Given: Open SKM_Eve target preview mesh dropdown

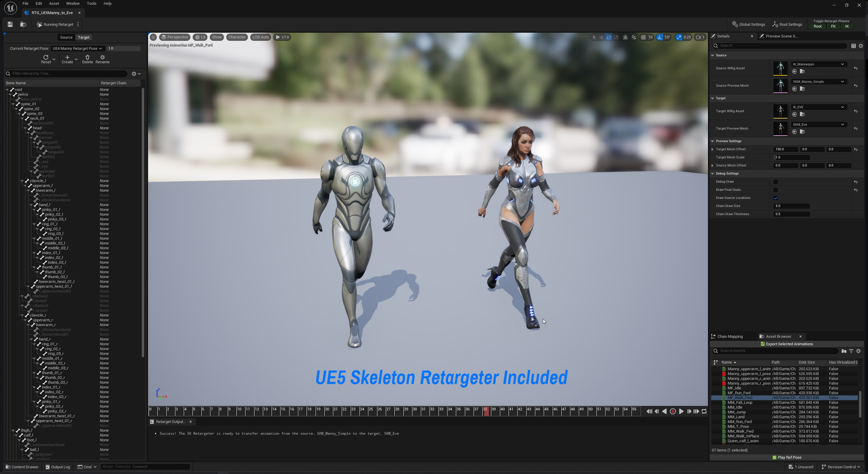Looking at the screenshot, I should tap(819, 124).
